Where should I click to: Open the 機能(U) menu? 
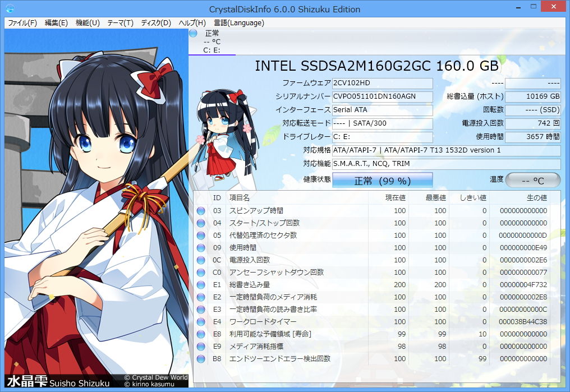88,23
